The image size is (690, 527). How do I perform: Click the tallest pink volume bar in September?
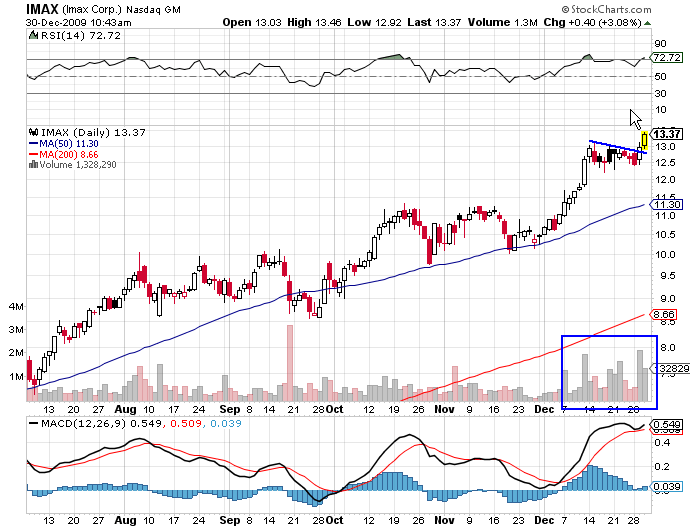(x=290, y=360)
